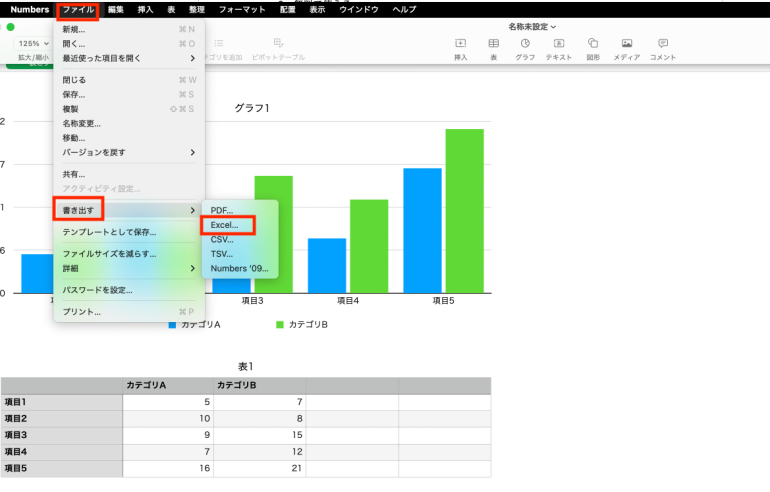Select the 項目1 row header cell

(62, 402)
